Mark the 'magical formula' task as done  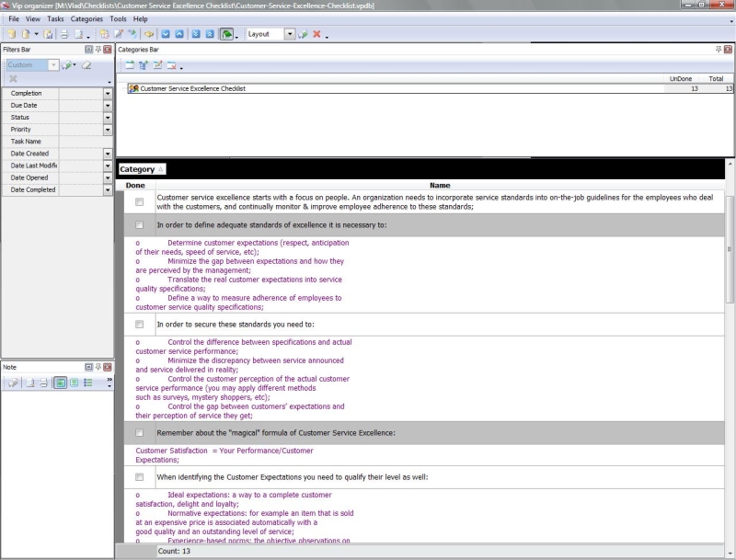[140, 433]
